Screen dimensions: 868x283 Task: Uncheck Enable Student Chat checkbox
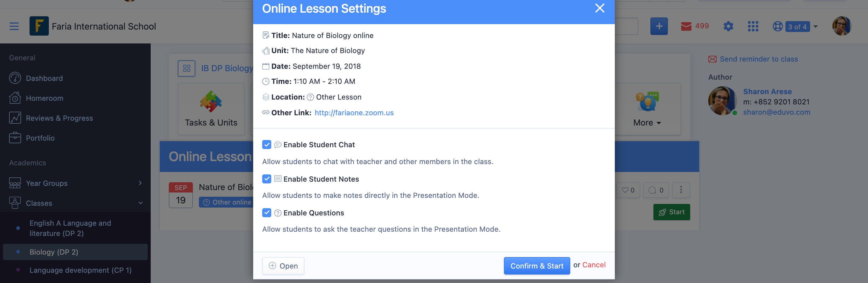tap(266, 145)
